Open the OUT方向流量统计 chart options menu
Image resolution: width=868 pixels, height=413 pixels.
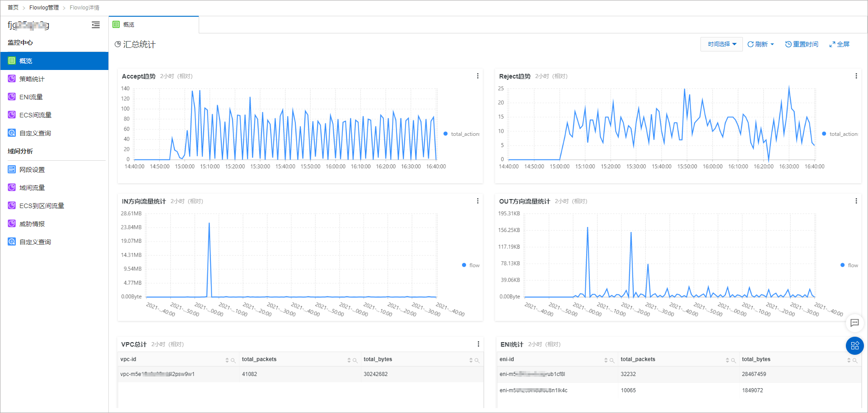tap(856, 201)
